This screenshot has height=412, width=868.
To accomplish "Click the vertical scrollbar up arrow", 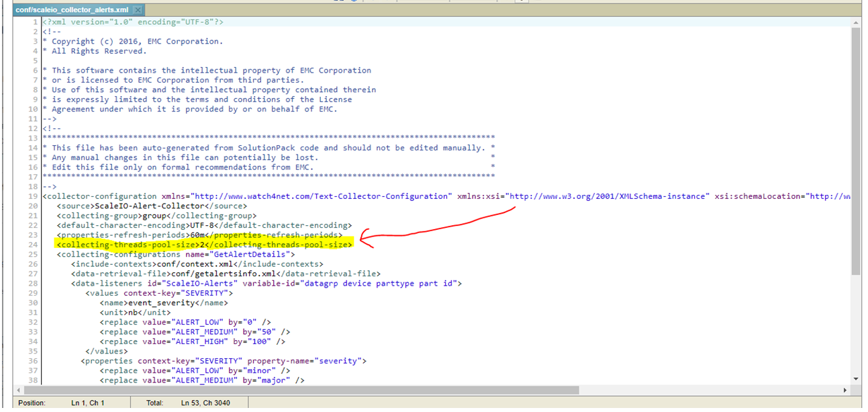I will (855, 22).
